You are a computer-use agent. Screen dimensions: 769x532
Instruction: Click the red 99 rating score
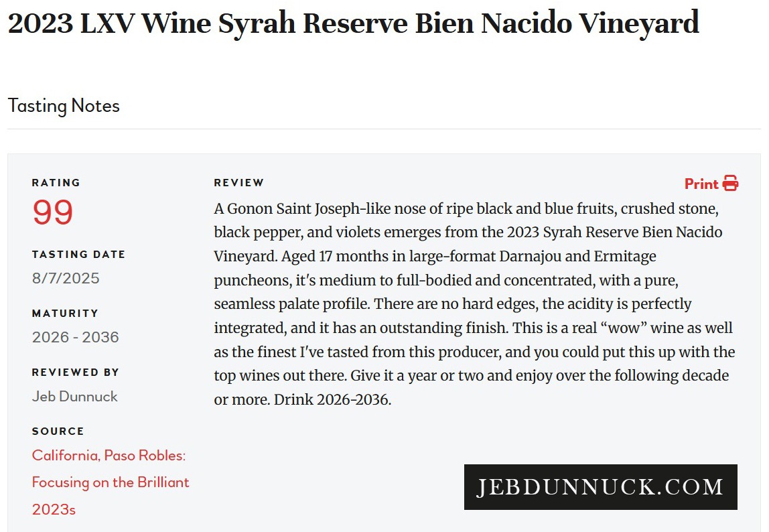53,212
